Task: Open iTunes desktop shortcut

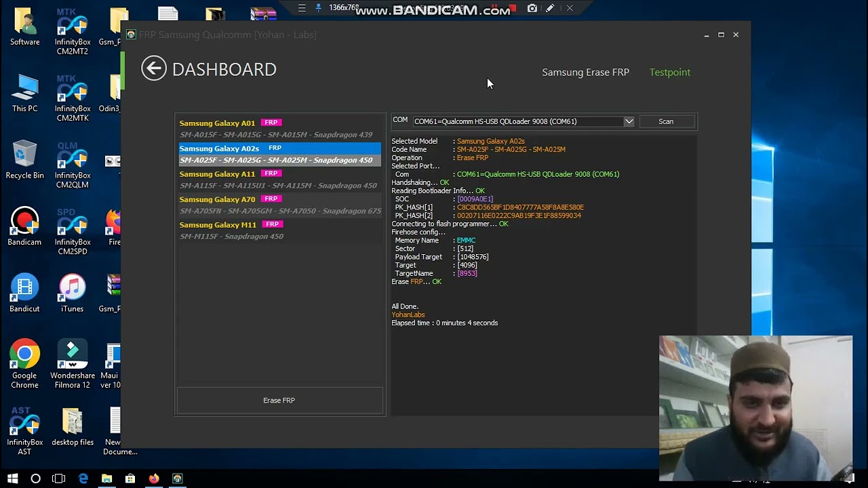Action: tap(72, 293)
